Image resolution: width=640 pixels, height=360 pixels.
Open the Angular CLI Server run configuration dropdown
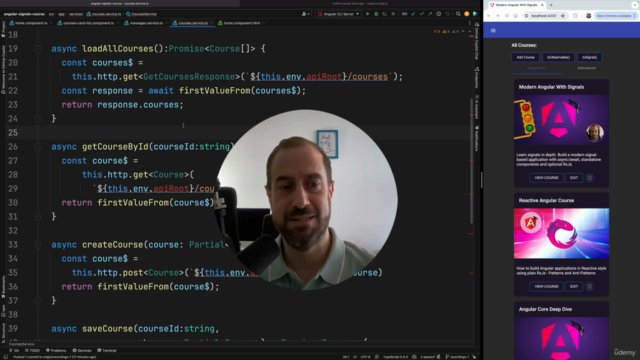point(338,14)
